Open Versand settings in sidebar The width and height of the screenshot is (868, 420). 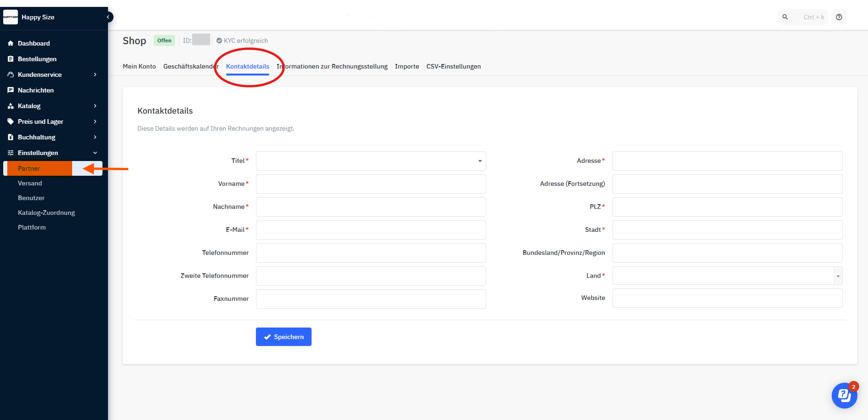coord(30,183)
